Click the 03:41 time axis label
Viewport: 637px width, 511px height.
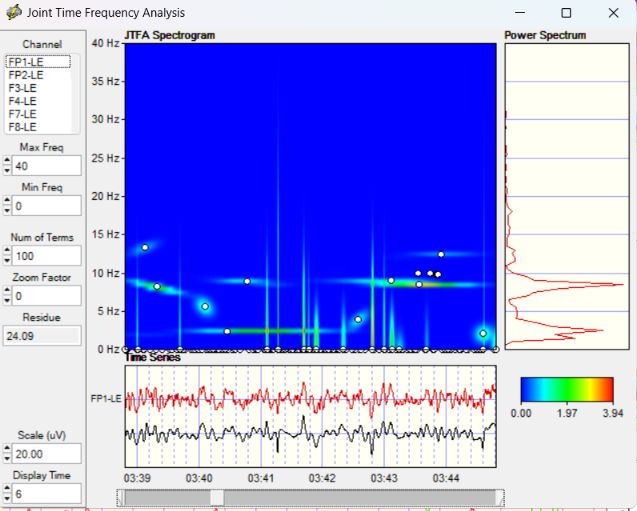(261, 478)
